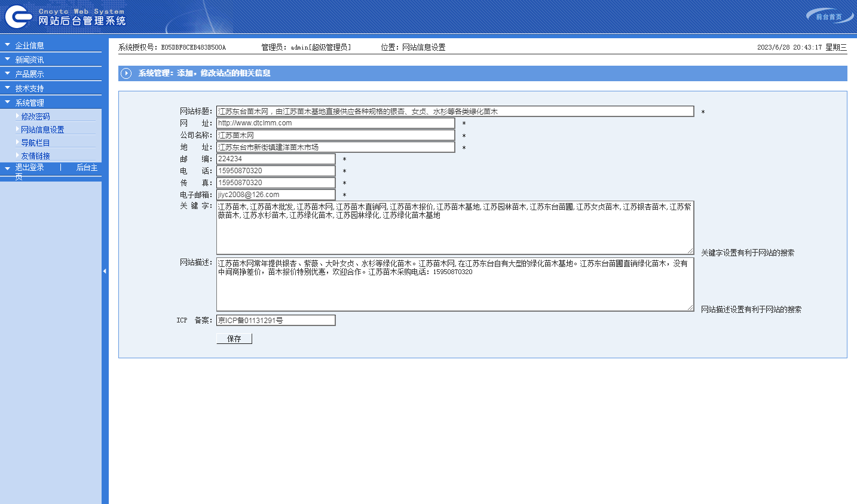Image resolution: width=857 pixels, height=504 pixels.
Task: Select the 网站信息设置 submenu item
Action: [x=42, y=130]
